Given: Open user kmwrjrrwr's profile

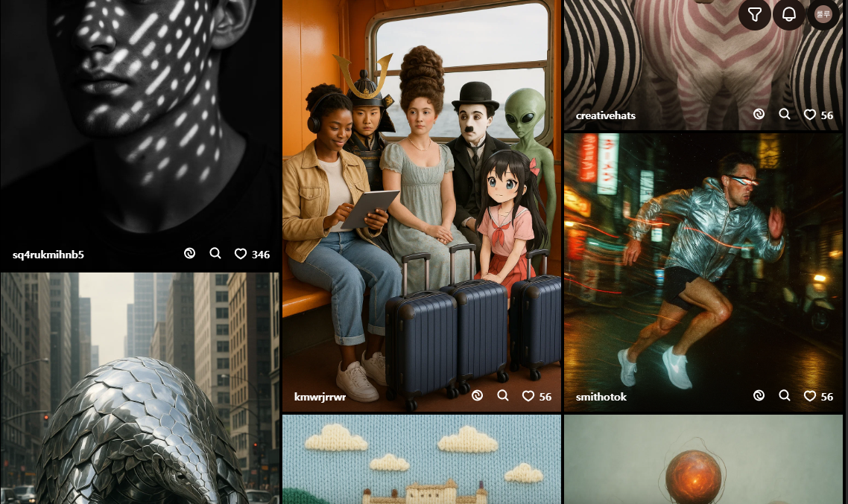Looking at the screenshot, I should point(320,397).
